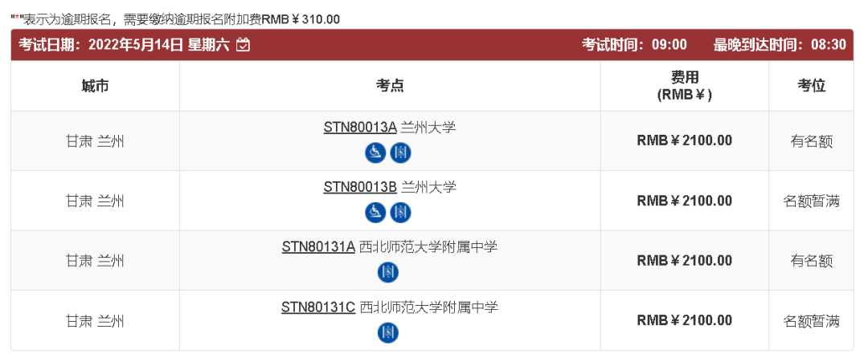
Task: Click the elevator icon for STN80013A
Action: (x=400, y=152)
